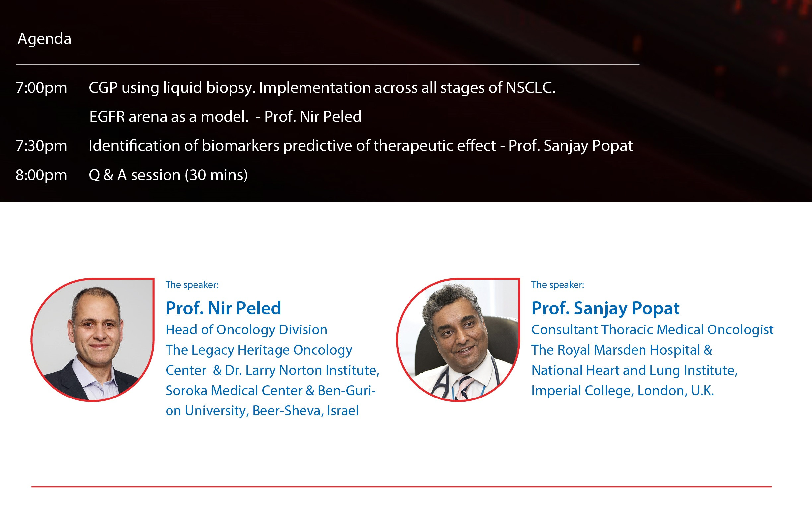812x507 pixels.
Task: Click the EGFR arena as a model line
Action: 225,117
